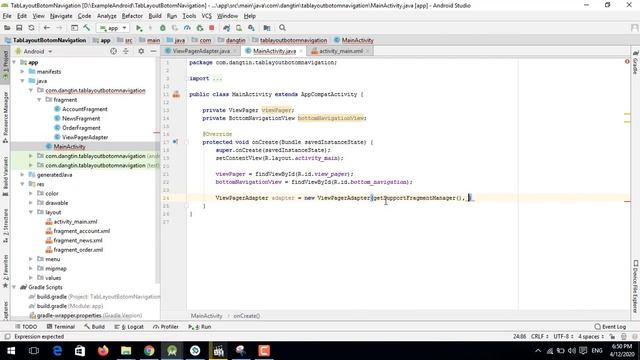Screen dimensions: 640x360
Task: Debug the app using the green bug icon
Action: click(x=162, y=28)
